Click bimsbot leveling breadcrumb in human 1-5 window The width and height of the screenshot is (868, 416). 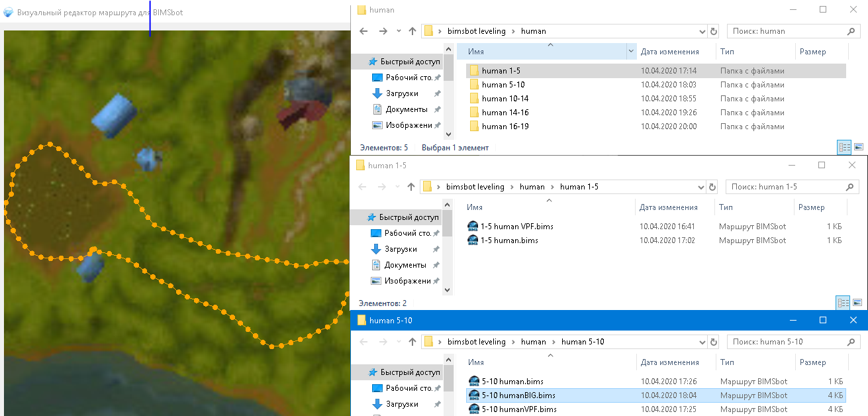475,187
